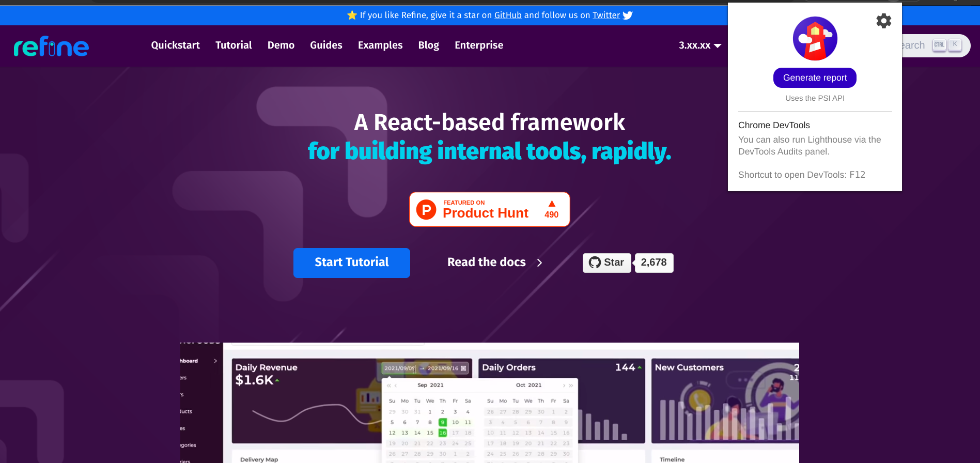Click the Start Tutorial button

click(352, 263)
